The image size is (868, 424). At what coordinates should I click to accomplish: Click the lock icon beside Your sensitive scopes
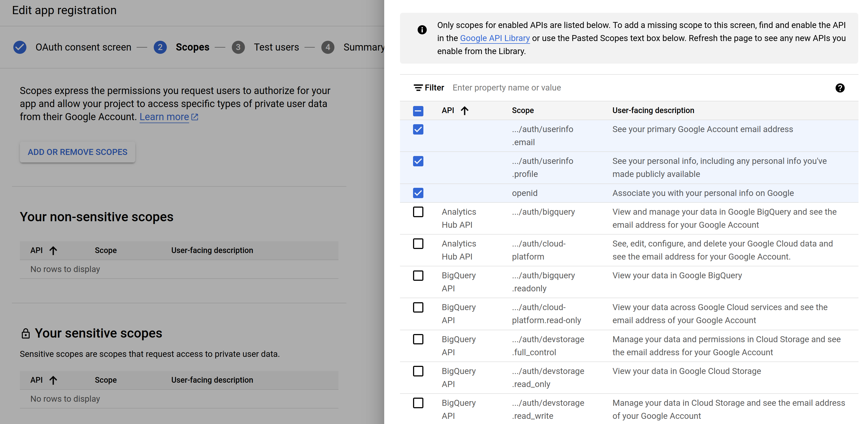point(26,333)
